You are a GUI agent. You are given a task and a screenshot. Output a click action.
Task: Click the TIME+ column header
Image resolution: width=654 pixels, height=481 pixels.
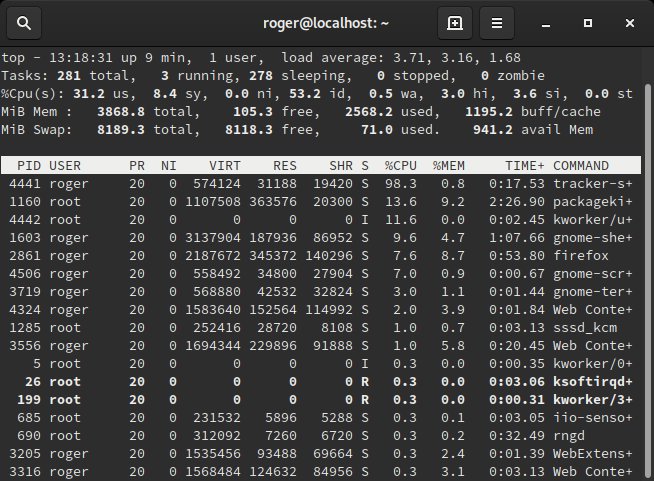coord(525,166)
